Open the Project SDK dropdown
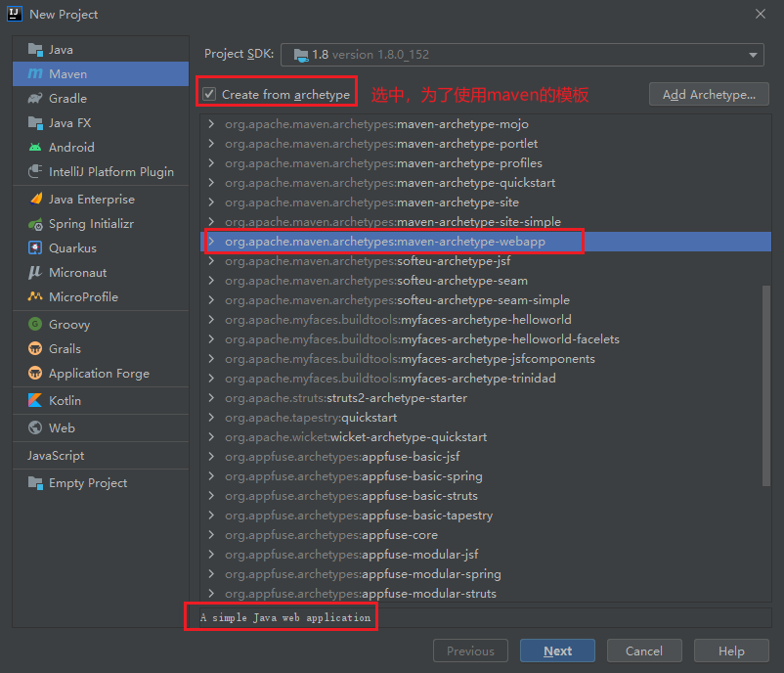This screenshot has width=784, height=673. pyautogui.click(x=752, y=56)
